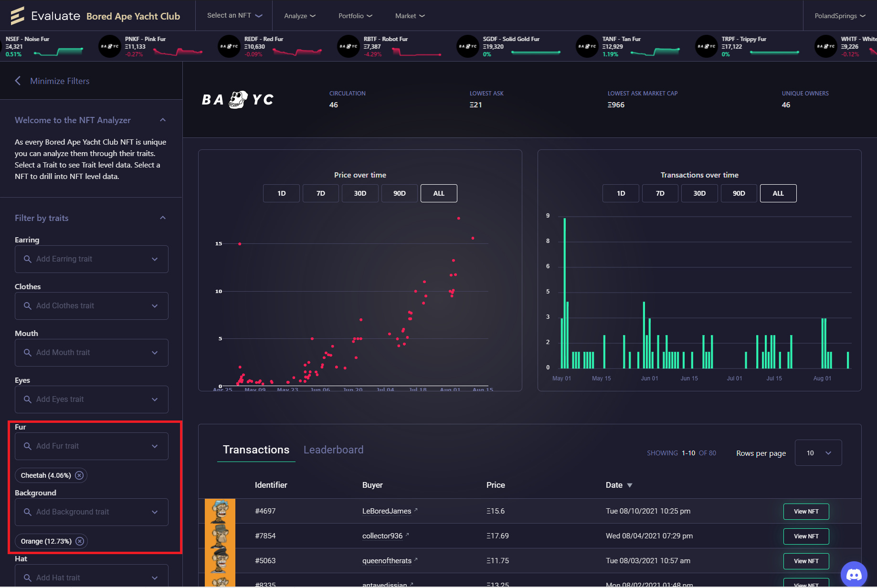Click the RBTF Robot Fur ticker icon

coord(349,46)
